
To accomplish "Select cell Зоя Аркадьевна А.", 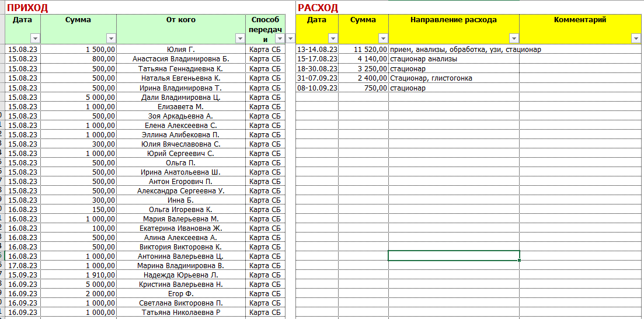I will pyautogui.click(x=181, y=116).
